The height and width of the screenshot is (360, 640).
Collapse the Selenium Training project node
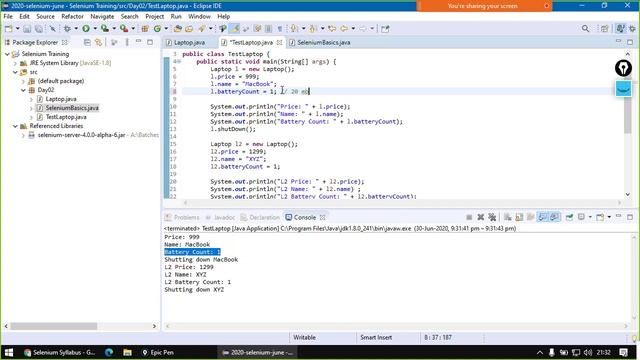coord(7,54)
